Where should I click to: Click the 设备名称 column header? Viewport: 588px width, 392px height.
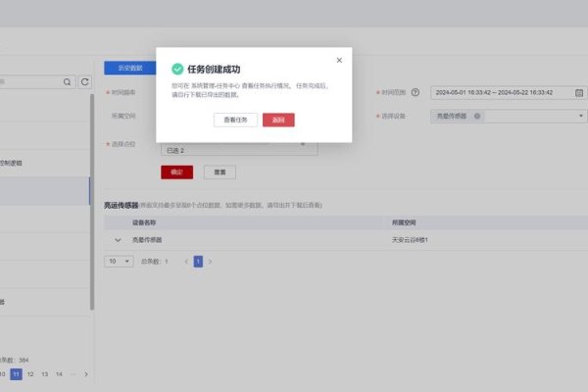pyautogui.click(x=144, y=222)
